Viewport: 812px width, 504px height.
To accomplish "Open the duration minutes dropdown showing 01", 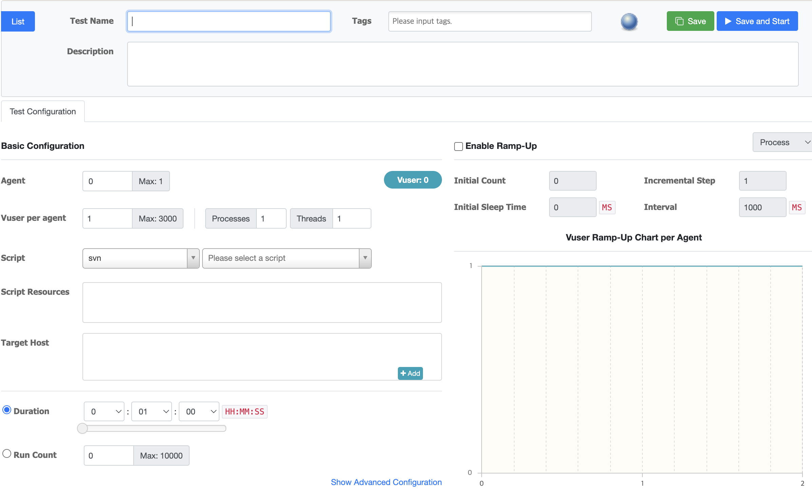I will pyautogui.click(x=151, y=411).
